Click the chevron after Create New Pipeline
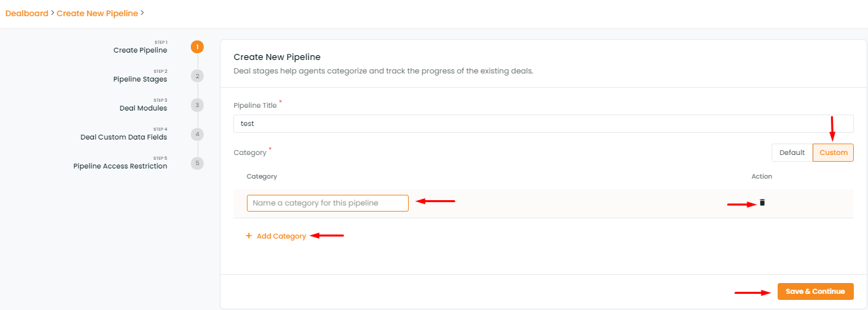This screenshot has height=310, width=868. [142, 13]
